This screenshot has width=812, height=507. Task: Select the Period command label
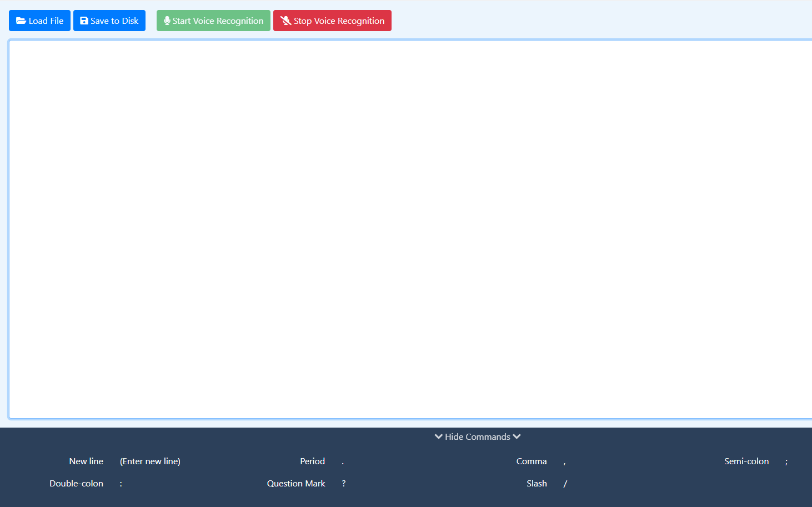point(312,461)
